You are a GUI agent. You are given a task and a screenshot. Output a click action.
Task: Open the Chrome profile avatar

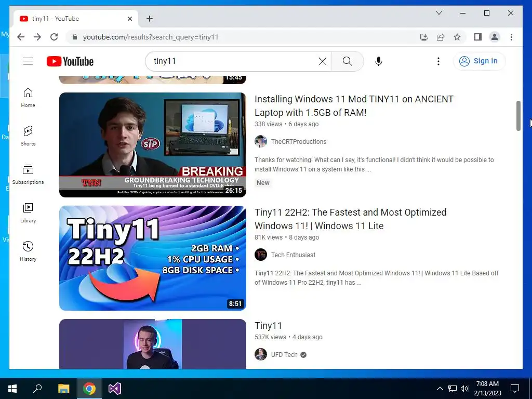(x=495, y=37)
